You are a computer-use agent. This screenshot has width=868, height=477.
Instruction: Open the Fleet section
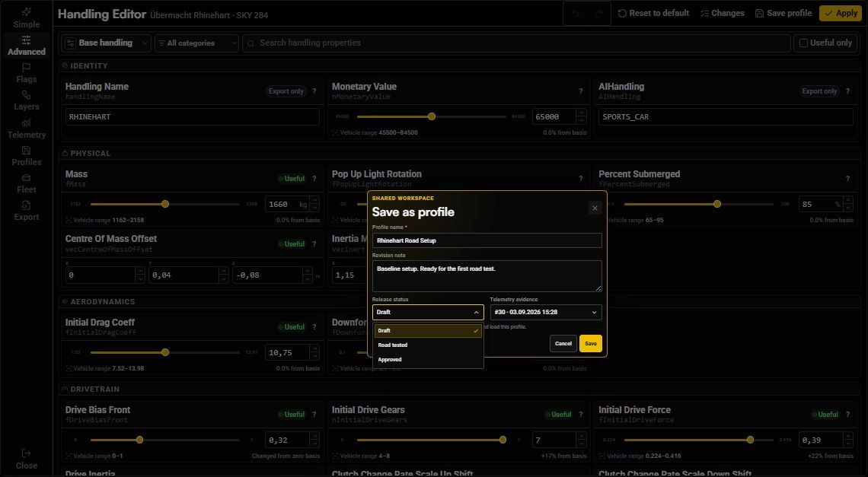(x=27, y=183)
